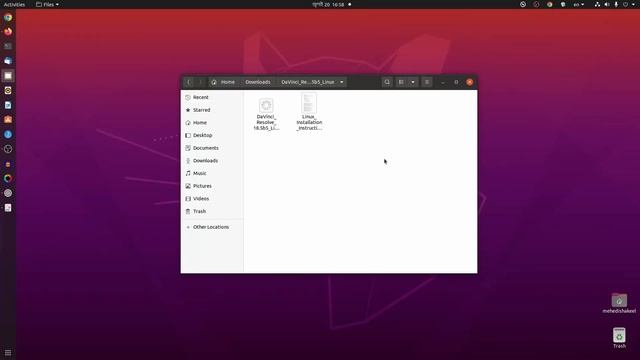Select Music in the sidebar

coord(212,173)
